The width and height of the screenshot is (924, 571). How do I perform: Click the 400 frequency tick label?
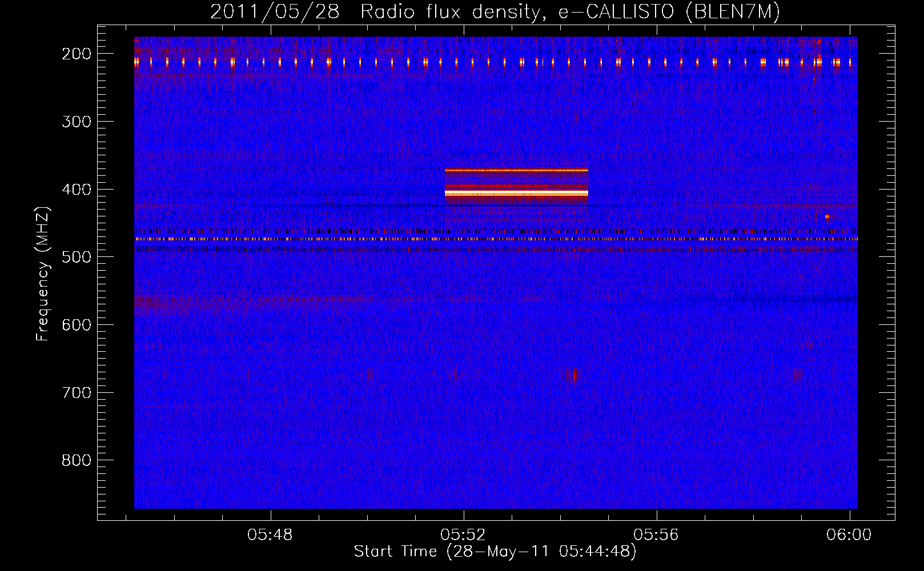[x=77, y=190]
